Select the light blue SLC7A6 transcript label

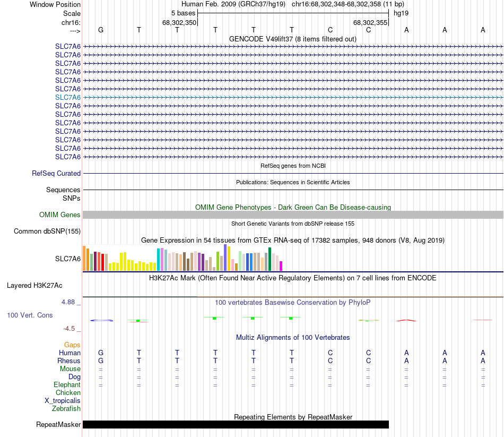tap(68, 97)
